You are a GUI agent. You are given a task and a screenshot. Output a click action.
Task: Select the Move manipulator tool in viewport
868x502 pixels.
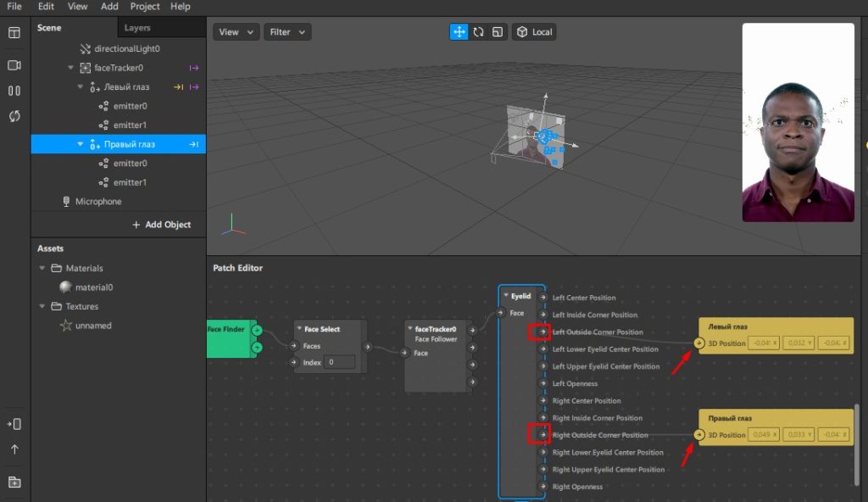(459, 32)
